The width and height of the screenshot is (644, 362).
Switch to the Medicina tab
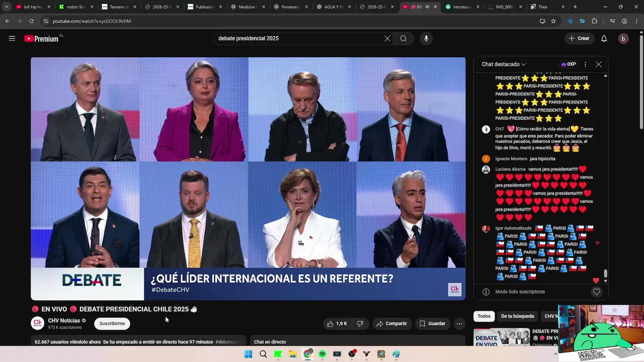[248, 7]
